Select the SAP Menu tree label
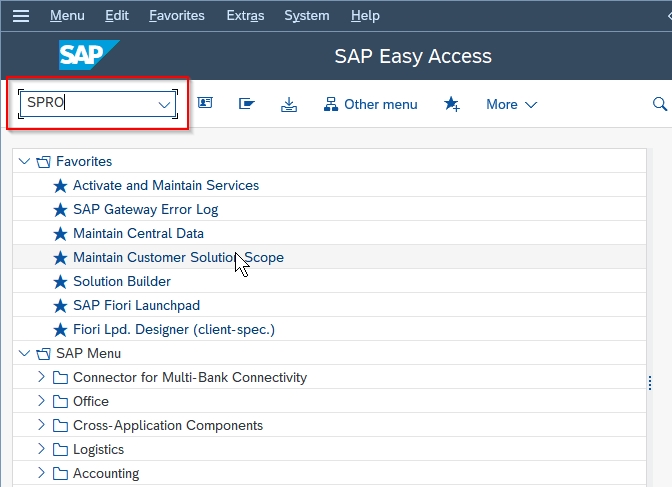This screenshot has height=487, width=672. pyautogui.click(x=88, y=354)
